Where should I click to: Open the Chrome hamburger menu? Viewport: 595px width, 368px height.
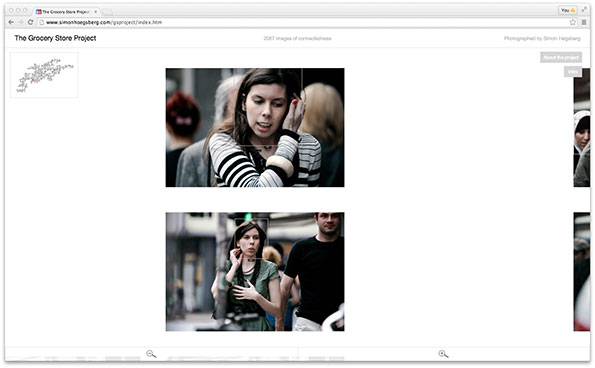[584, 22]
